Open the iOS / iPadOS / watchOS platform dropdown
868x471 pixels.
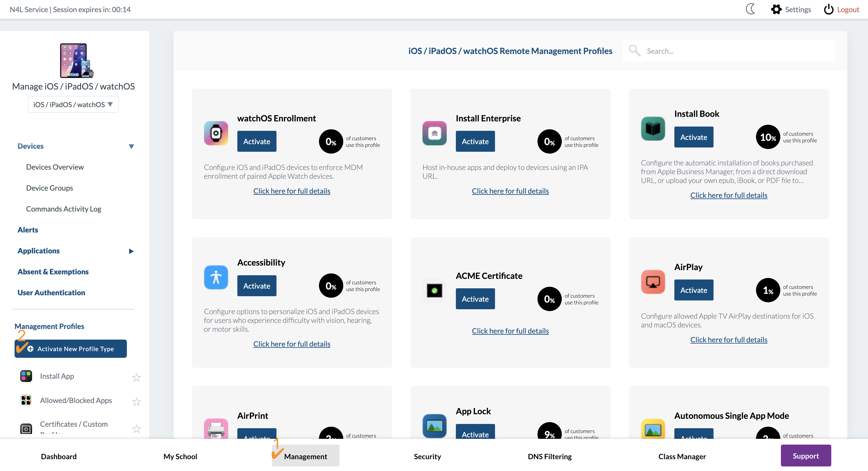click(73, 104)
